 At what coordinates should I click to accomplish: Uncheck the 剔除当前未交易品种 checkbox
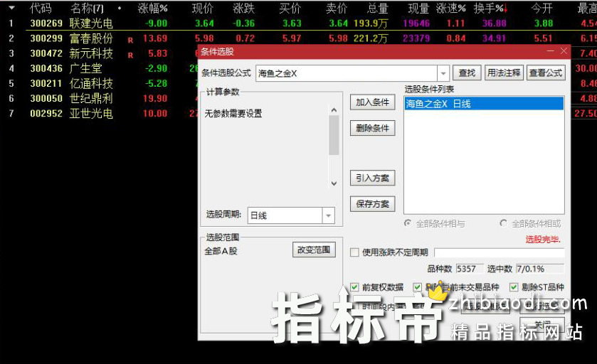[418, 287]
